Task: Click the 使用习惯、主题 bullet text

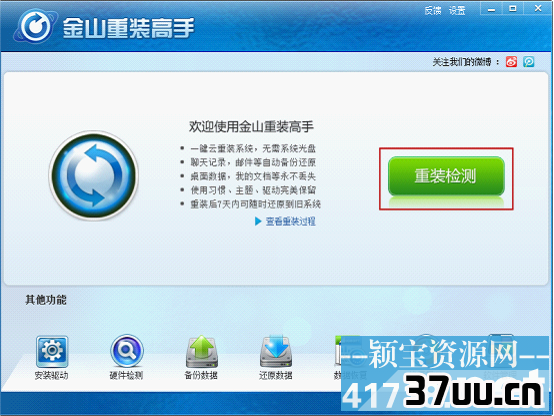Action: pyautogui.click(x=253, y=190)
